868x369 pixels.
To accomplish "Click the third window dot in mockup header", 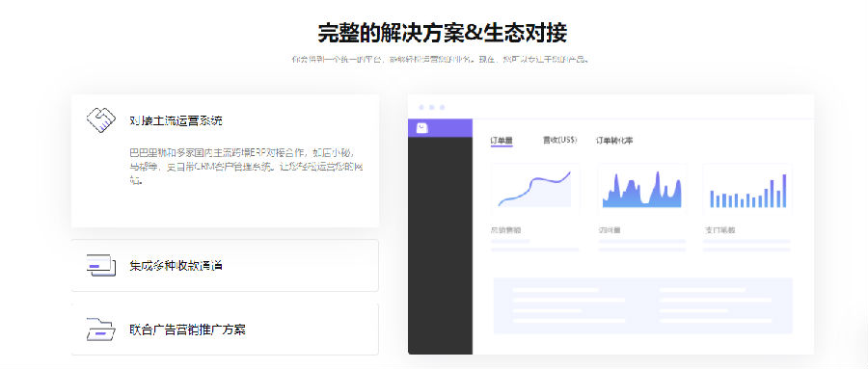I will click(x=442, y=107).
